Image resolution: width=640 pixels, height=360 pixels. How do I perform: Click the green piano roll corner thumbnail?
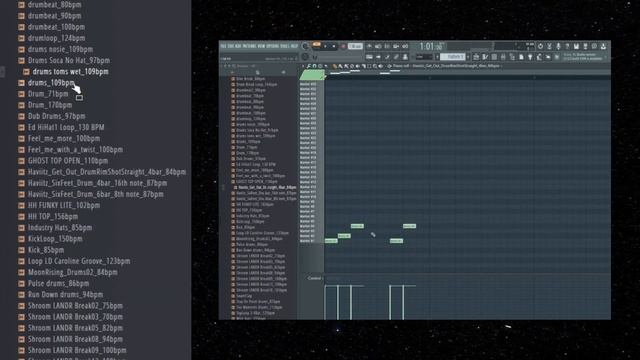(313, 75)
